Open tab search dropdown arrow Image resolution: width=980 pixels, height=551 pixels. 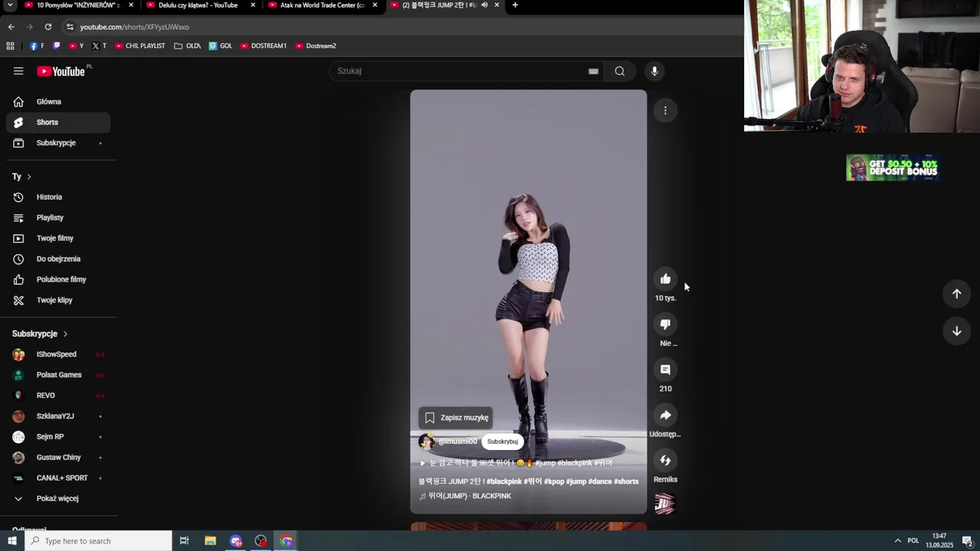(10, 5)
